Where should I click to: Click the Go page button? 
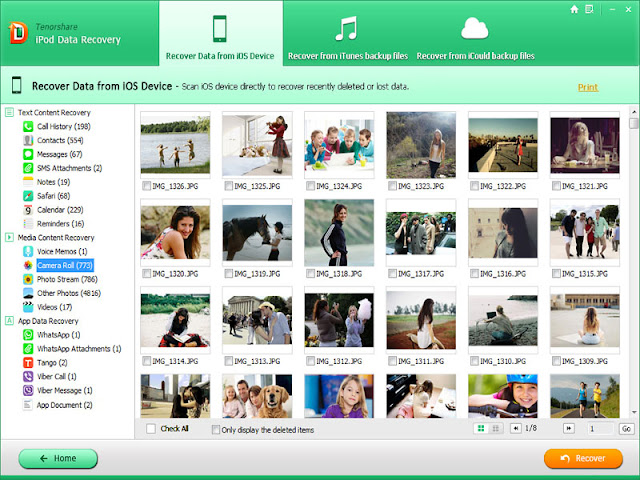pyautogui.click(x=627, y=429)
